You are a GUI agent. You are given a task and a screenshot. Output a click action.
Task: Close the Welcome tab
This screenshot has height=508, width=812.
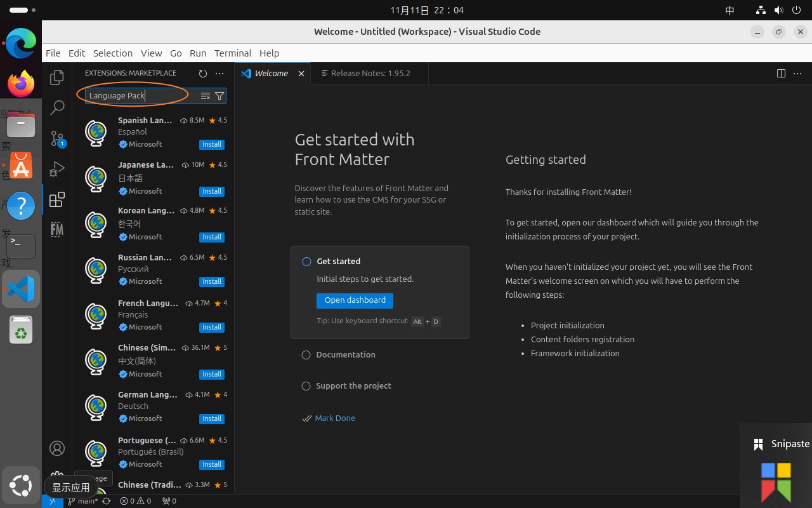(301, 74)
